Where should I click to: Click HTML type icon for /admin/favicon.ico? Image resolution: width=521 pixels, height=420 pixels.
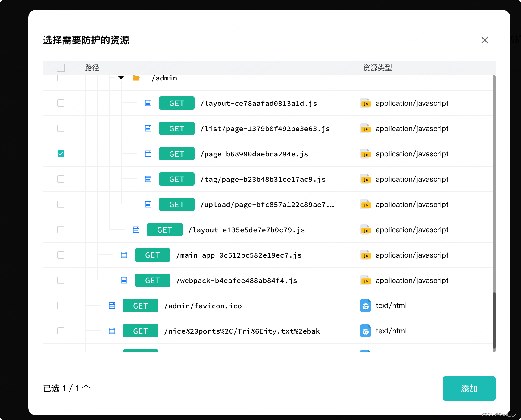coord(366,306)
